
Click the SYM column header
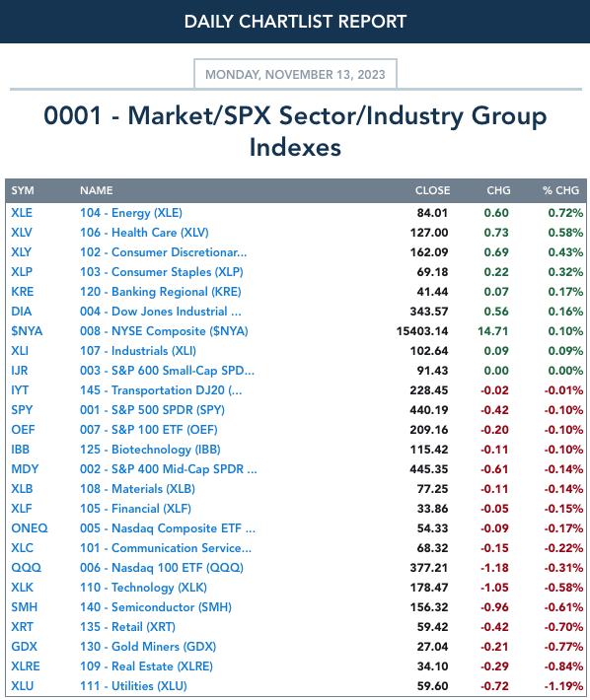[x=23, y=190]
